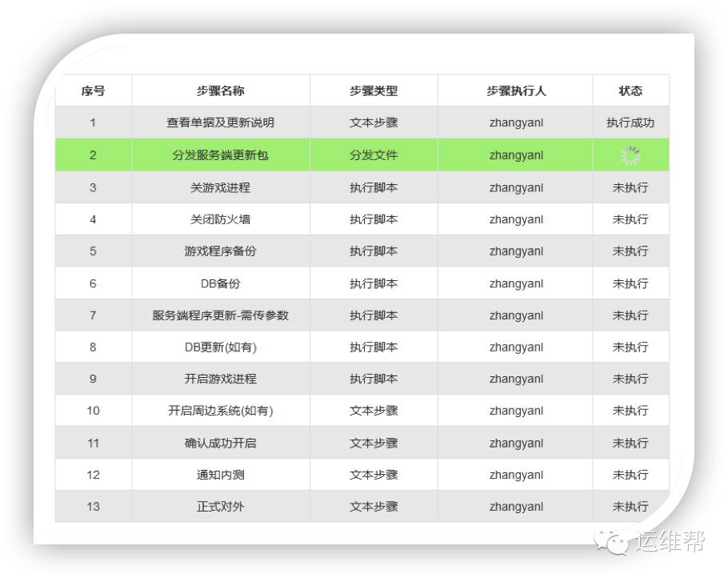Click the 步骤执行人 column header
The height and width of the screenshot is (578, 728).
pos(515,90)
